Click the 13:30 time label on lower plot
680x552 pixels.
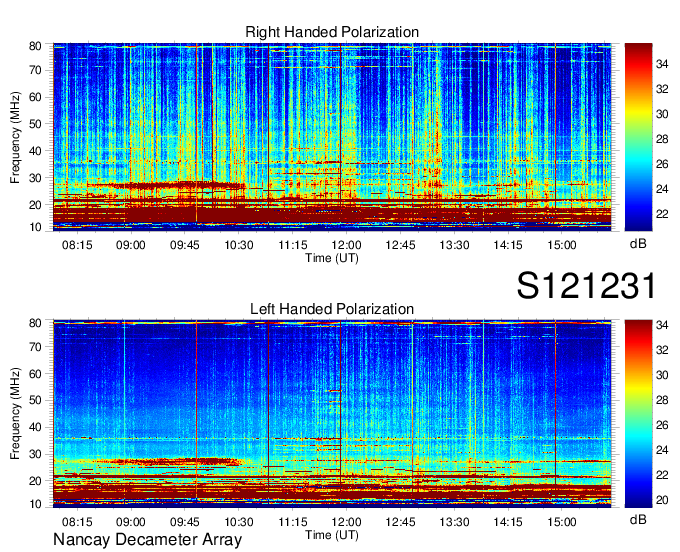point(454,522)
